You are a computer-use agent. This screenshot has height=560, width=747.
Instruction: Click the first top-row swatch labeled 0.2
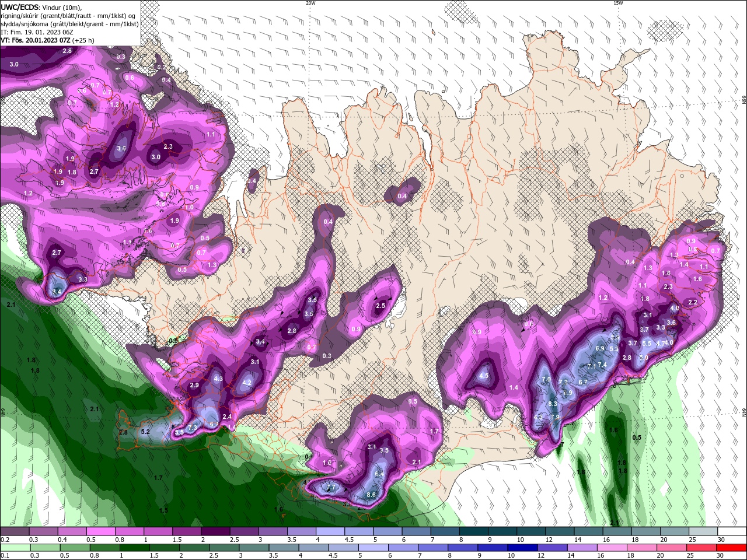point(15,531)
